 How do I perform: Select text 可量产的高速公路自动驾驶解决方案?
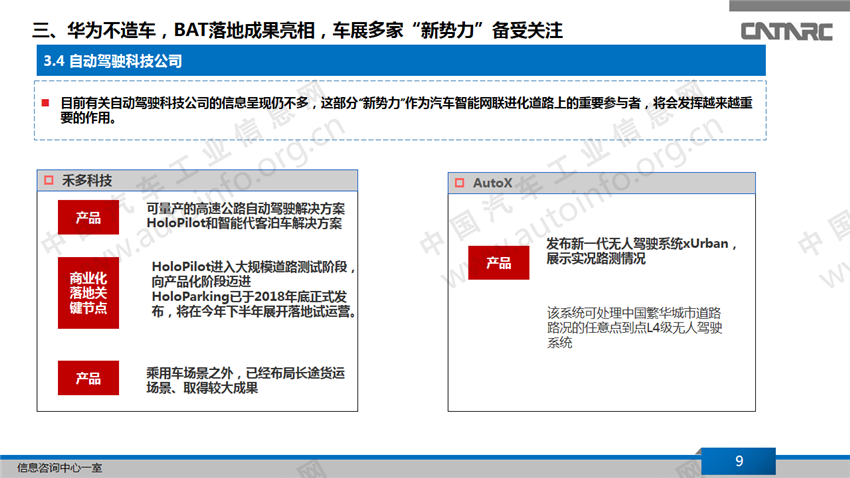[246, 209]
